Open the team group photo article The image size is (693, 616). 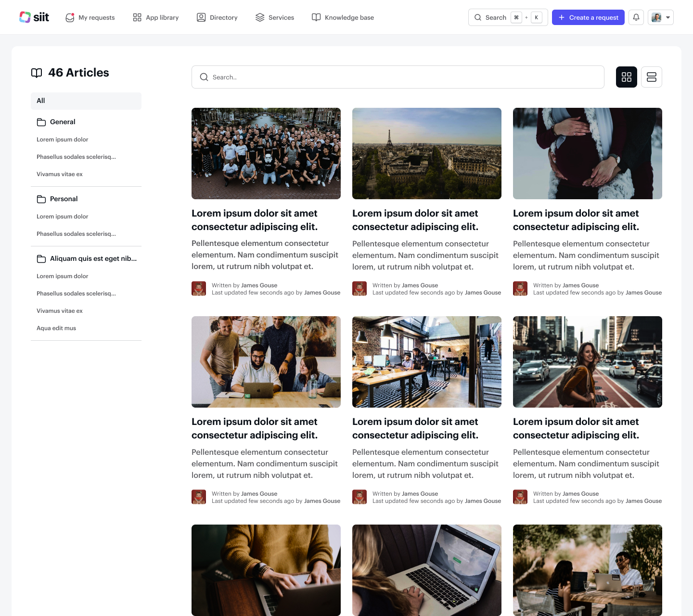[266, 154]
